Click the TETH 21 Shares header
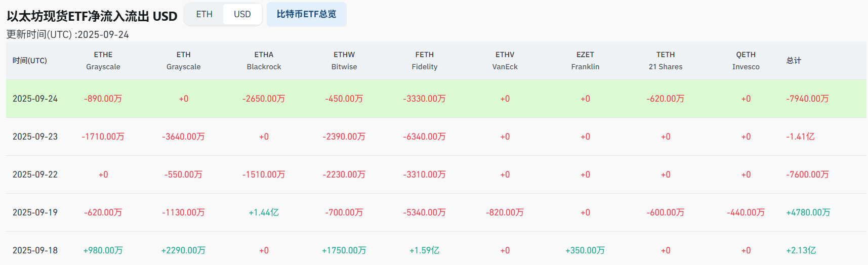The height and width of the screenshot is (265, 868). (666, 61)
